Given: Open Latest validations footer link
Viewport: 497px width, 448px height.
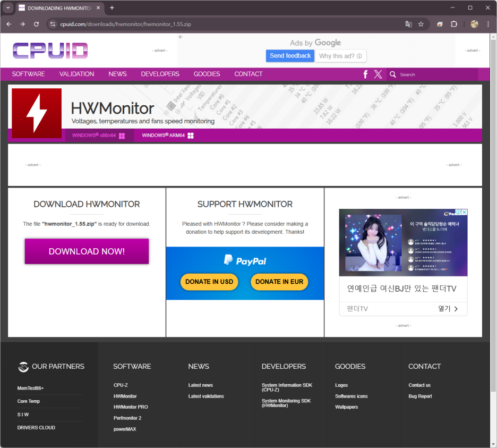Looking at the screenshot, I should [206, 396].
